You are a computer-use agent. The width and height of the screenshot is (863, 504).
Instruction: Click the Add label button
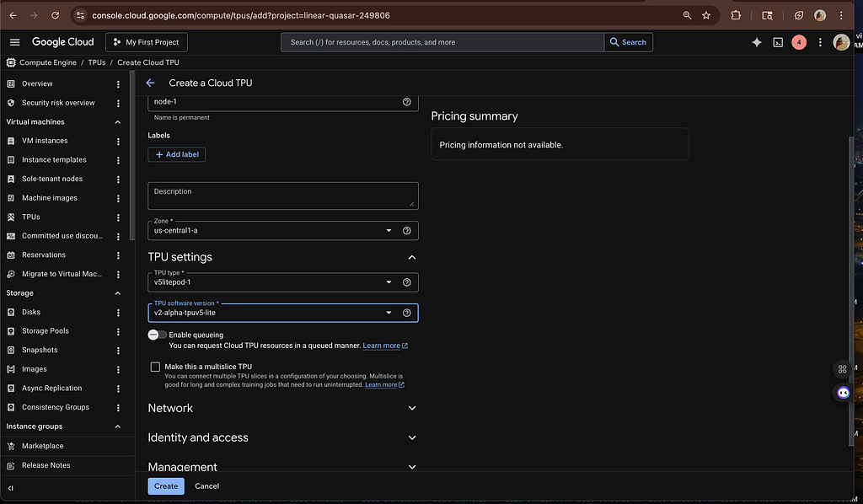point(177,154)
